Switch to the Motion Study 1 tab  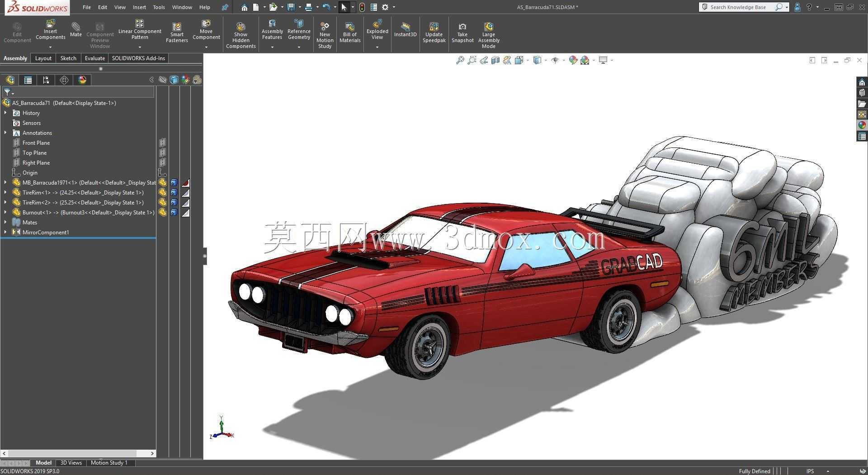tap(109, 463)
